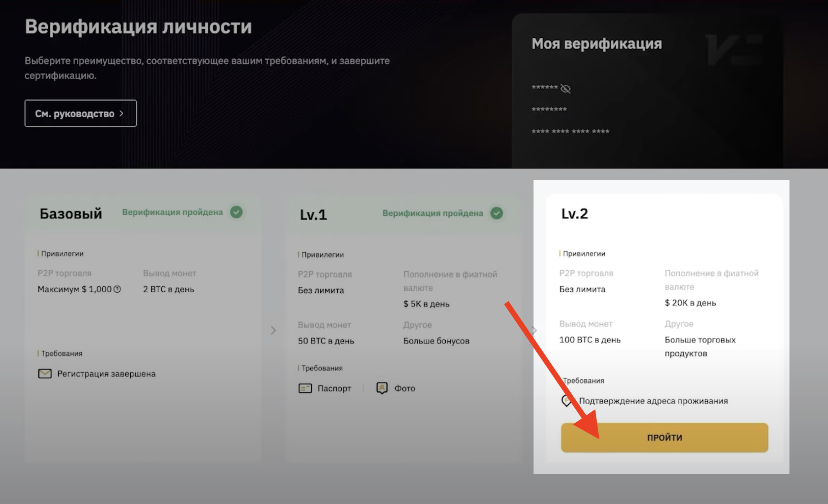828x504 pixels.
Task: Click the envelope icon next to Регистрация завершена
Action: click(45, 374)
